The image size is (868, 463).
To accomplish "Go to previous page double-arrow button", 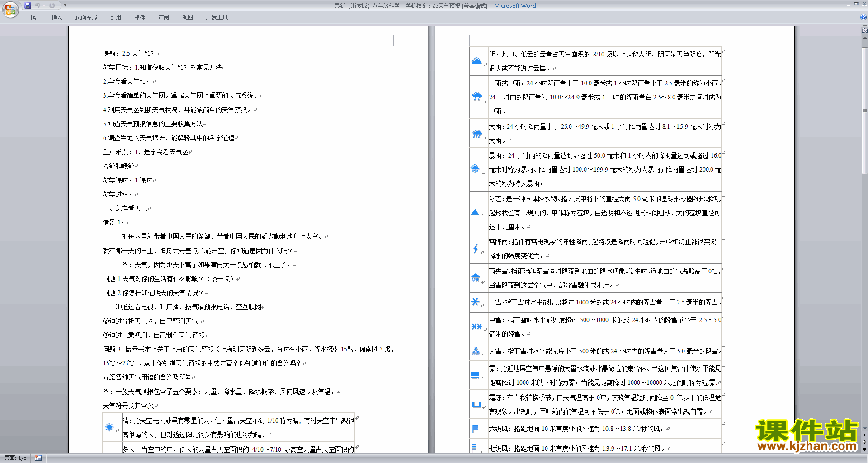I will tap(865, 435).
